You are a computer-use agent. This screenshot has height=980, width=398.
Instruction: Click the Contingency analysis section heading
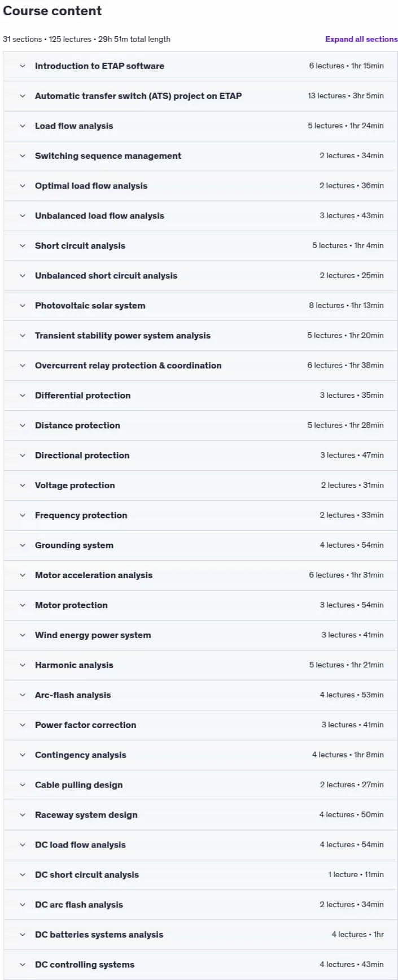pyautogui.click(x=81, y=755)
